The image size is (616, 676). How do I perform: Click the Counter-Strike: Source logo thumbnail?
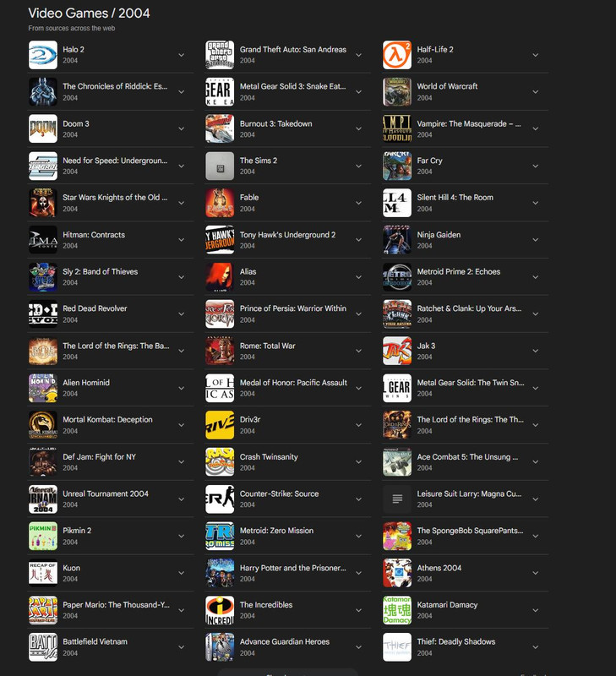click(220, 499)
